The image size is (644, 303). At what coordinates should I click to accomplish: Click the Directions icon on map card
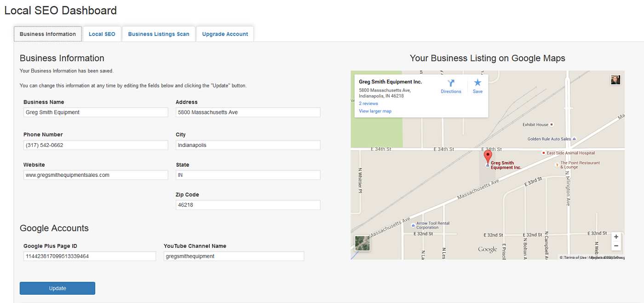click(x=451, y=83)
